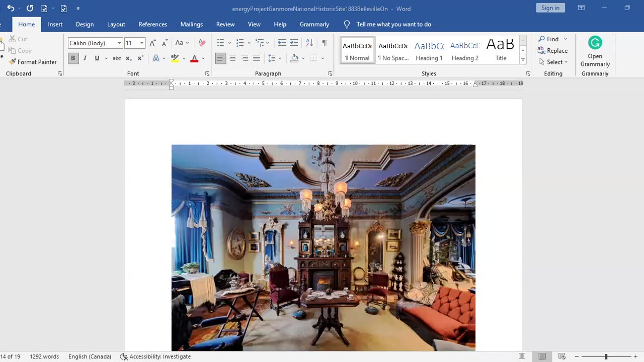This screenshot has width=644, height=362.
Task: Expand the Styles gallery More arrow
Action: (x=523, y=60)
